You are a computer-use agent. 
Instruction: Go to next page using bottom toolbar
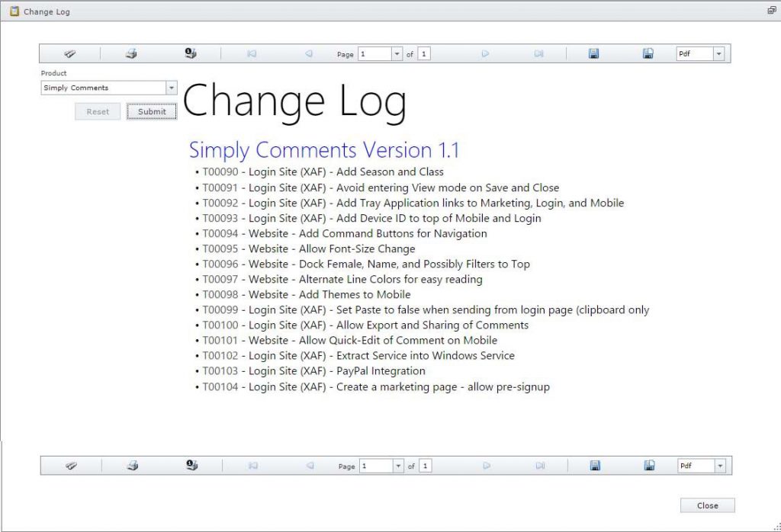click(487, 466)
